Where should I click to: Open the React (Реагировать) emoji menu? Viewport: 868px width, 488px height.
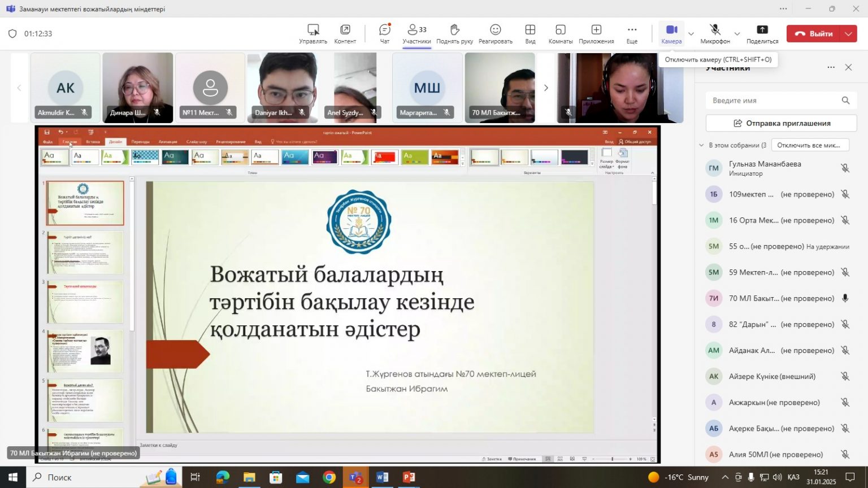click(x=495, y=33)
